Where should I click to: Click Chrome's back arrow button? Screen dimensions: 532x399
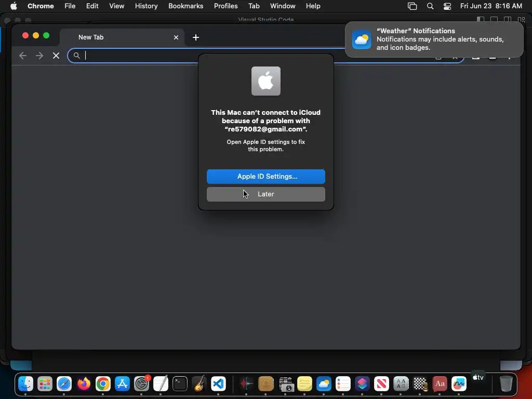23,56
